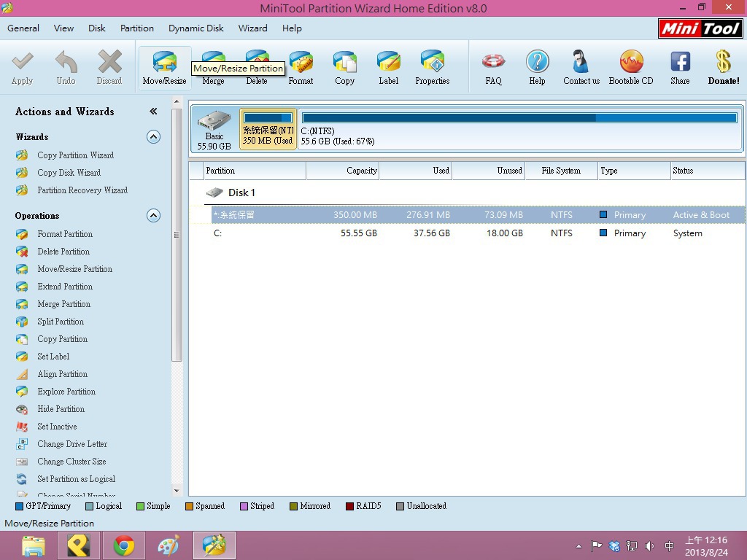The image size is (747, 560).
Task: Choose Move/Resize Partition in sidebar operations
Action: pos(75,269)
